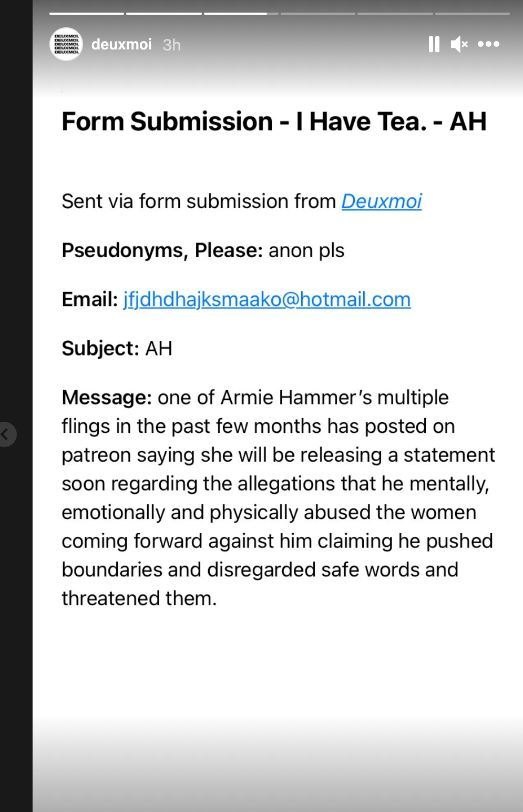The height and width of the screenshot is (812, 523).
Task: Skip to the last story progress segment
Action: (472, 14)
